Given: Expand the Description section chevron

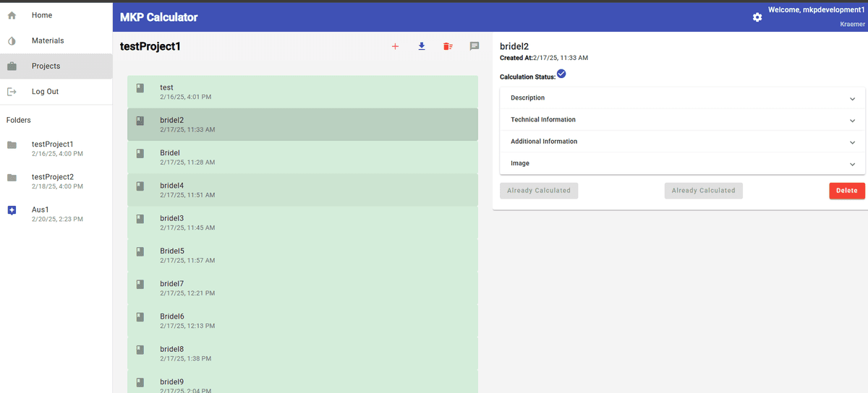Looking at the screenshot, I should [x=852, y=99].
